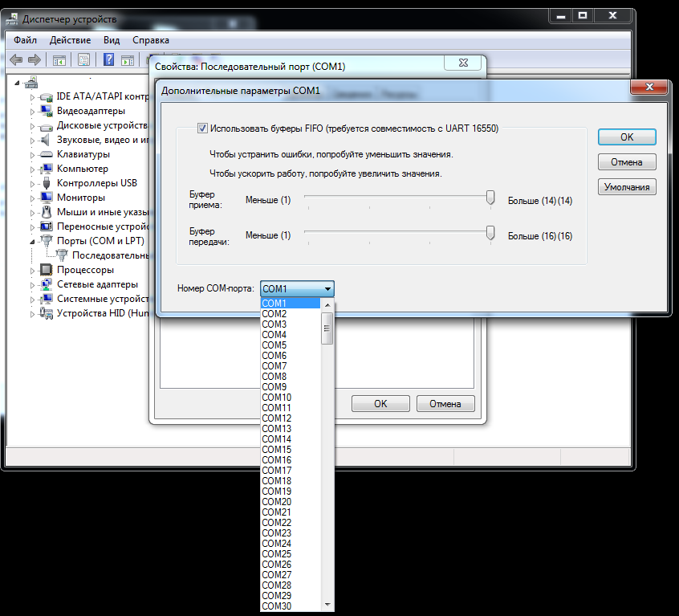
Task: Expand the IDE ATA/ATAPI controllers node
Action: tap(32, 97)
